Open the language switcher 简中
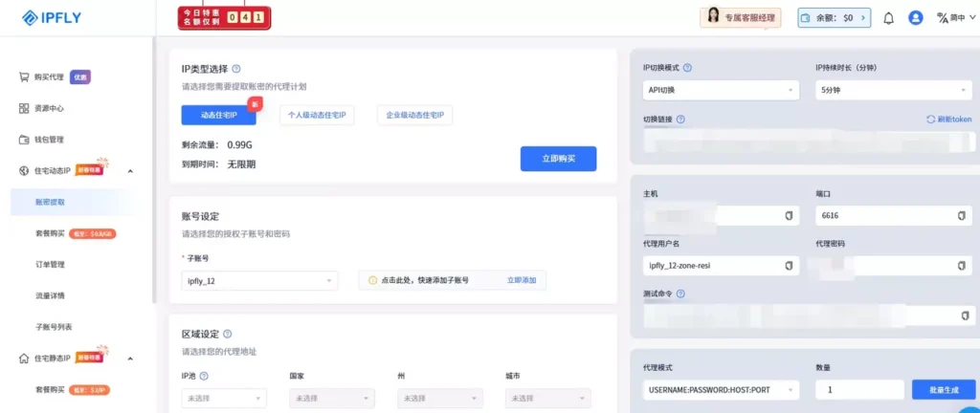The height and width of the screenshot is (413, 980). [955, 18]
